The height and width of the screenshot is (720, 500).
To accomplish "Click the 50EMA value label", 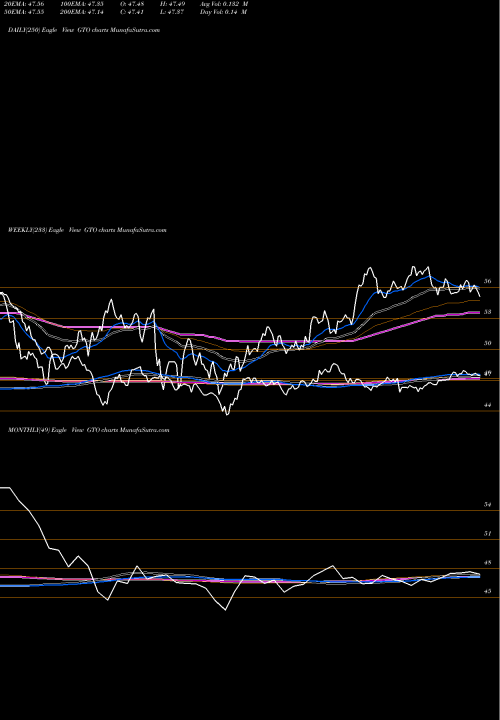I will point(26,12).
